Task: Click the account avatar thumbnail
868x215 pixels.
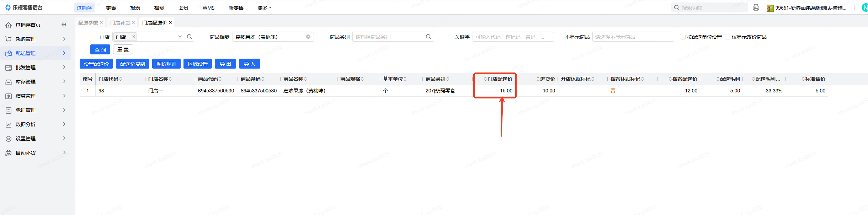Action: [770, 8]
